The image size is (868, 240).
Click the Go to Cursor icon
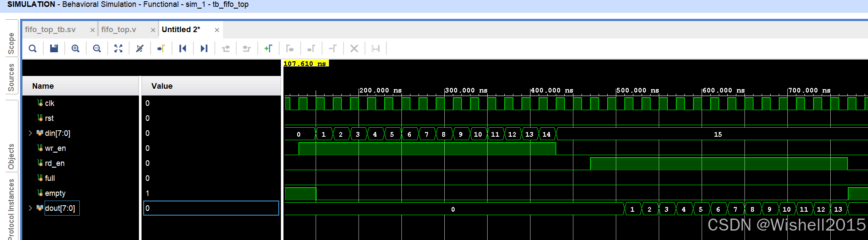161,48
